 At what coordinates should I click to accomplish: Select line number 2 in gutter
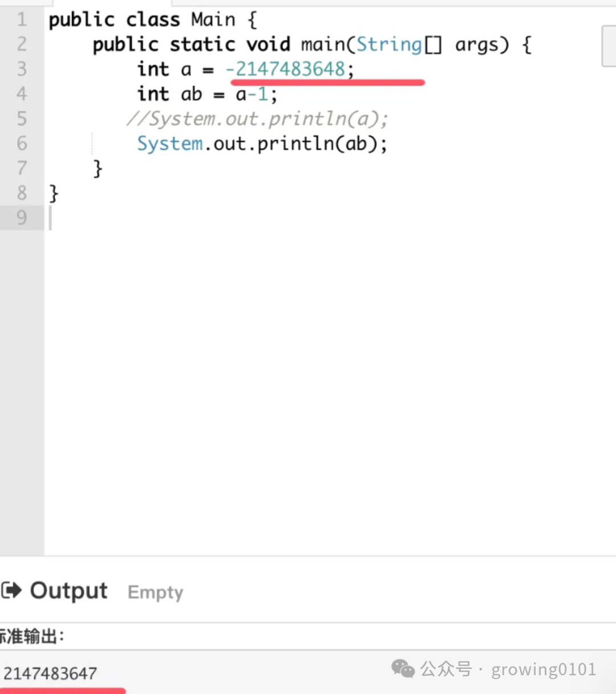pyautogui.click(x=22, y=44)
